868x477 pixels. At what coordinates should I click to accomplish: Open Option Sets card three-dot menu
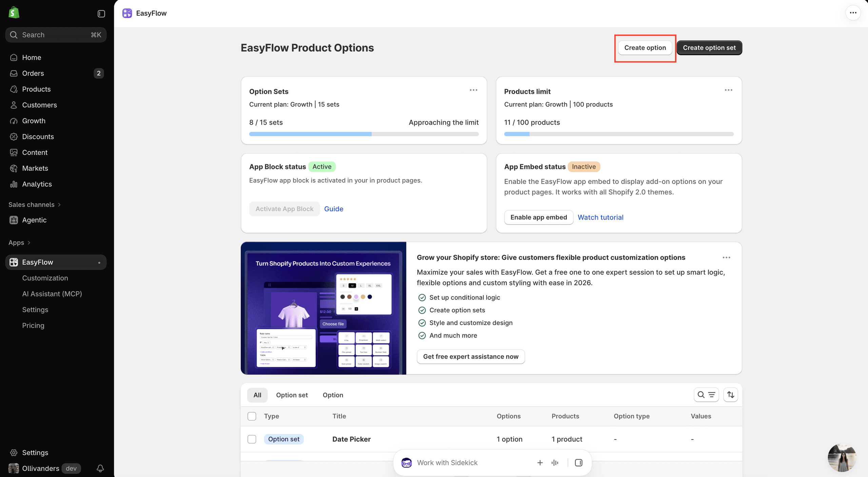474,90
